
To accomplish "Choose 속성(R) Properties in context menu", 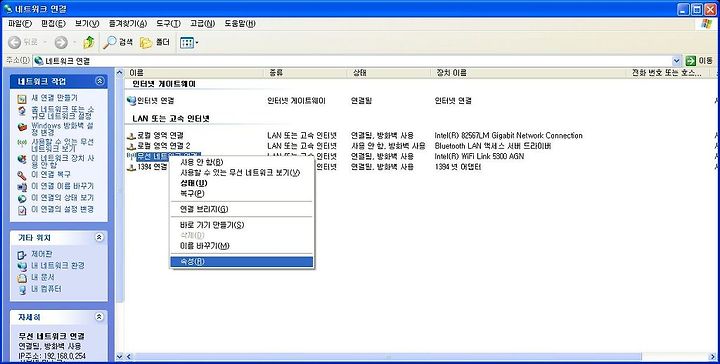I will pos(242,262).
